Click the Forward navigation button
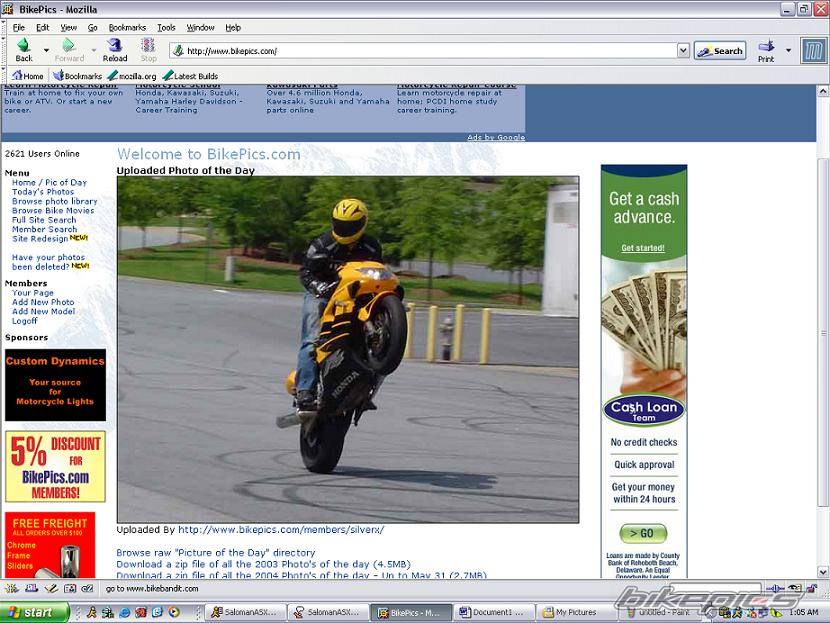 click(69, 50)
